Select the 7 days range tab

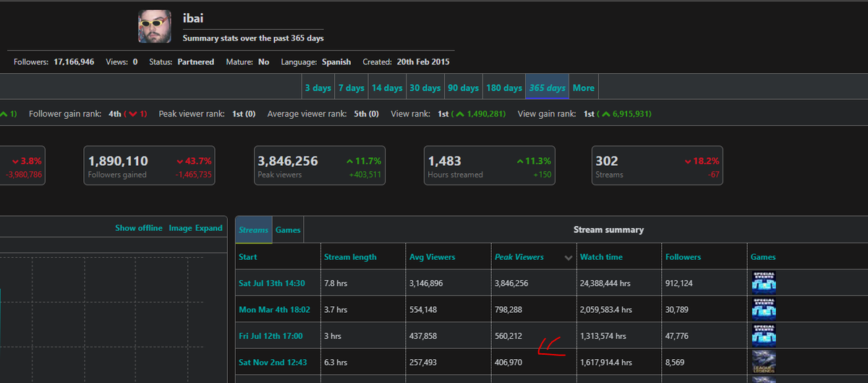(351, 88)
